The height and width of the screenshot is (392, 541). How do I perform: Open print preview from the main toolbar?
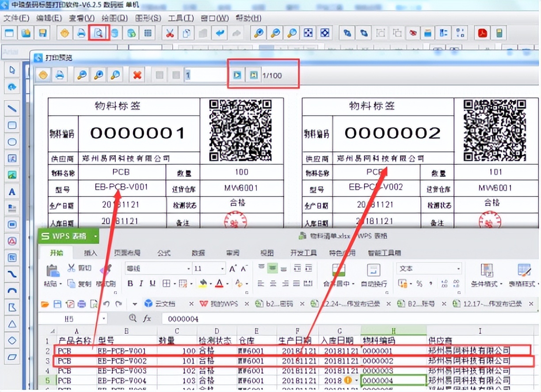[x=98, y=33]
